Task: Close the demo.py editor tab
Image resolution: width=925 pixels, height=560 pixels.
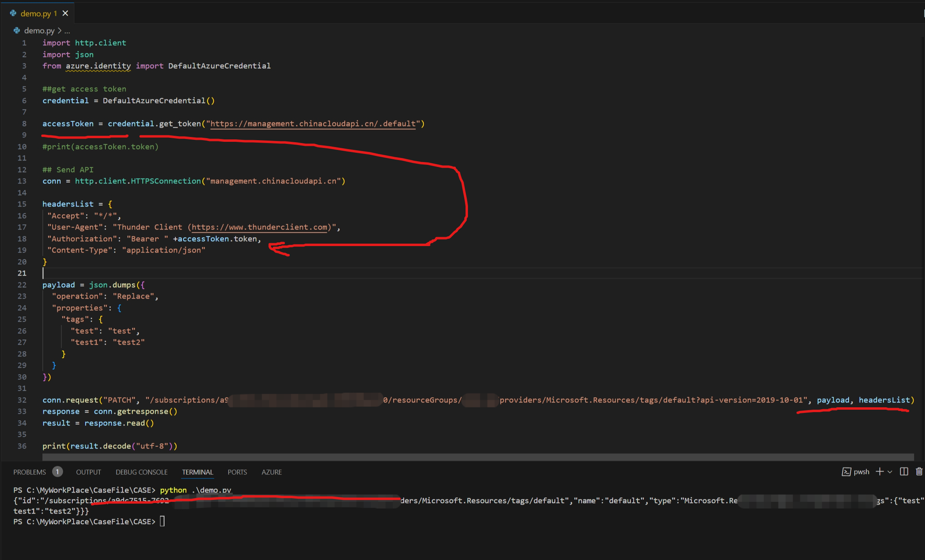Action: 65,13
